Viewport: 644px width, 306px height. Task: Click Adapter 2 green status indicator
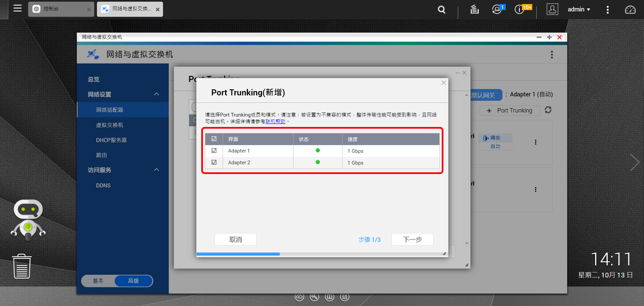coord(318,162)
